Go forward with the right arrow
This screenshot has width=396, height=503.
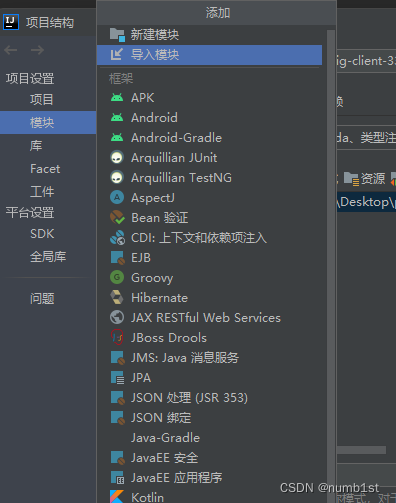tap(37, 50)
